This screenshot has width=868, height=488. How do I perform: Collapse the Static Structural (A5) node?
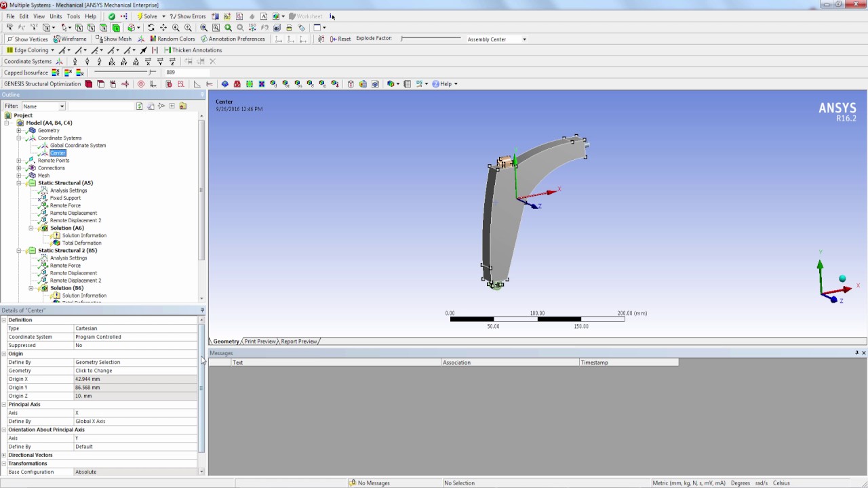19,183
